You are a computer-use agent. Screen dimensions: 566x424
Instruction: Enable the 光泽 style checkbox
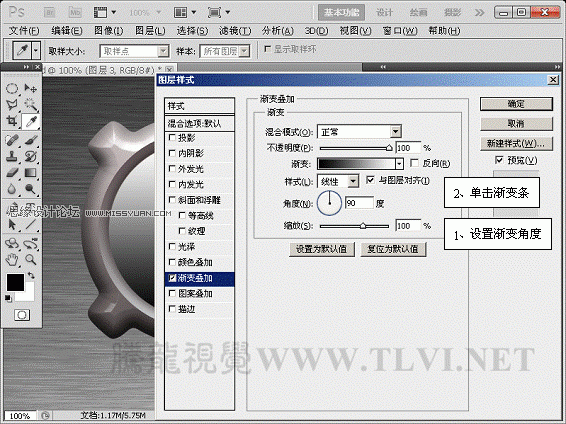(172, 246)
